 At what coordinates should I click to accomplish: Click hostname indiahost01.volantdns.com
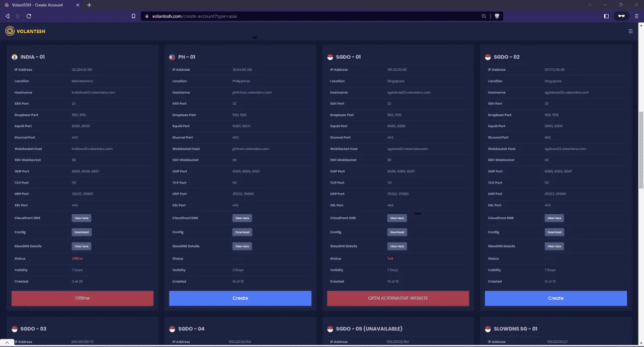[x=94, y=93]
